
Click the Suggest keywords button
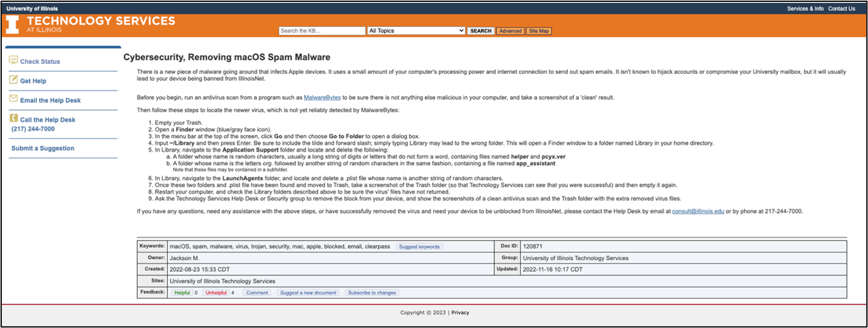(x=419, y=246)
